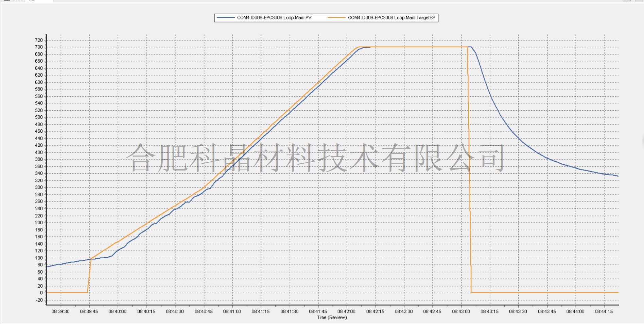Click the 360 value on the Y axis

point(39,166)
